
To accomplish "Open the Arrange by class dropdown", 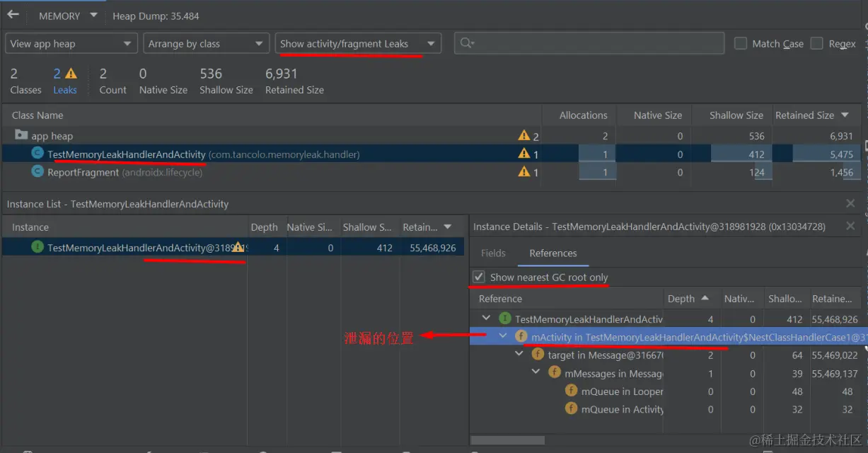I will [207, 44].
